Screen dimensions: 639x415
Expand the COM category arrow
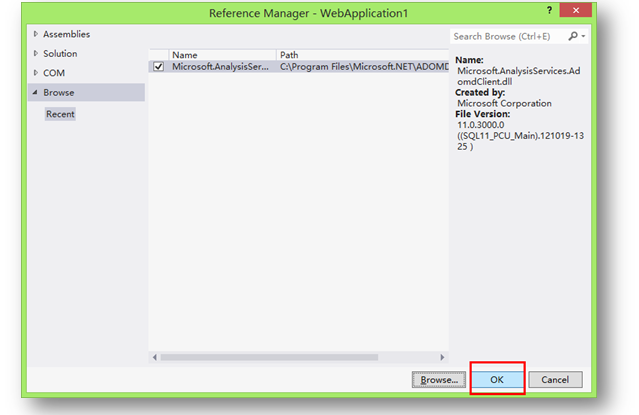(36, 73)
